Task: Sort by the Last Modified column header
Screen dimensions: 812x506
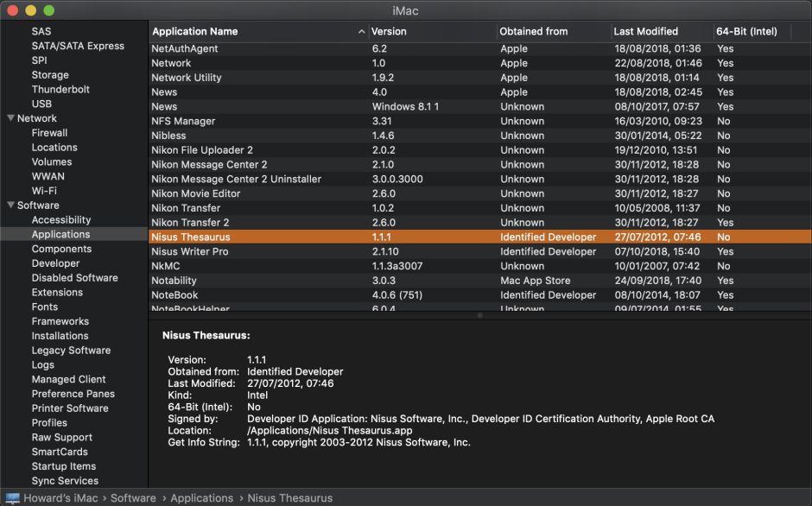Action: click(x=645, y=32)
